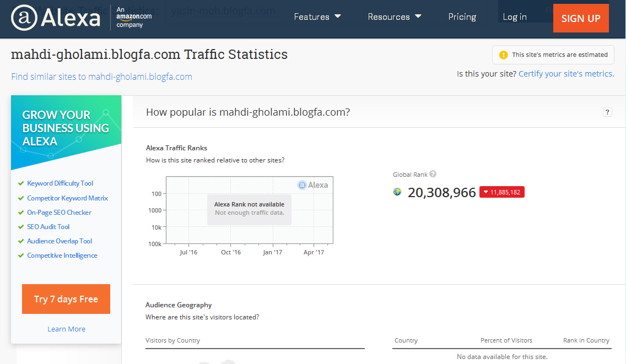
Task: Click the Country column header
Action: [406, 340]
